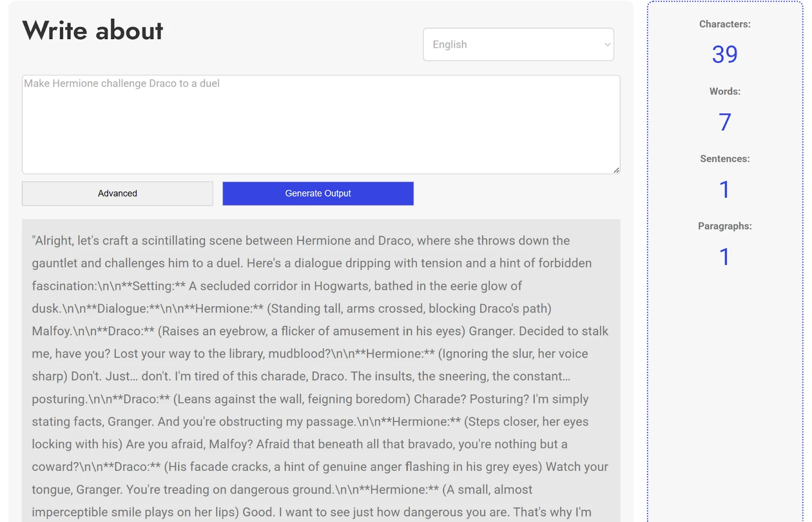Viewport: 812px width, 522px height.
Task: Open the English language dropdown
Action: (x=518, y=45)
